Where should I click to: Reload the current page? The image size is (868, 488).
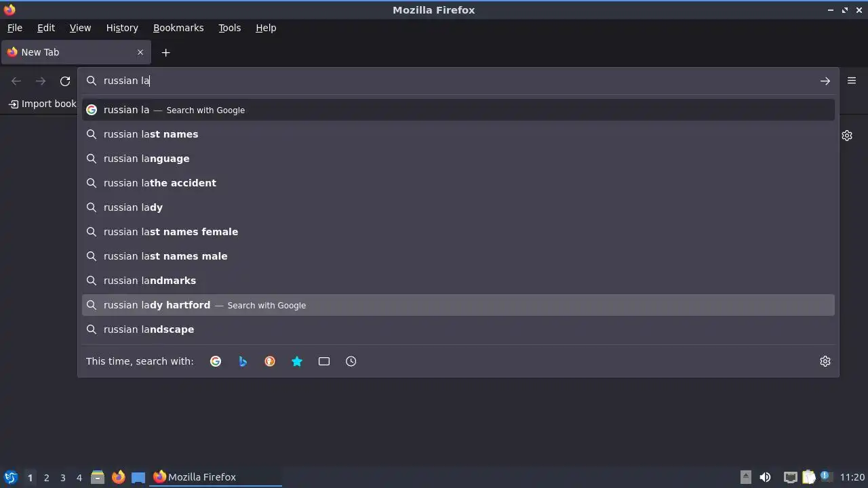65,81
